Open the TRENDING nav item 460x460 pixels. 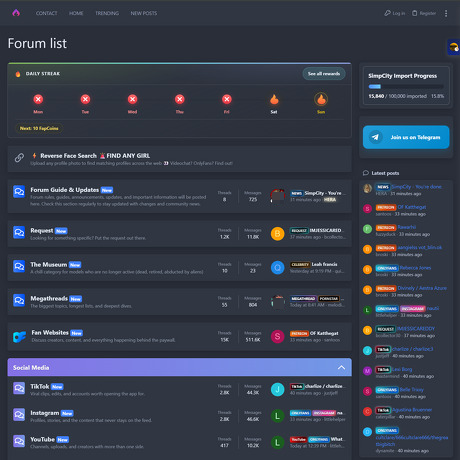[x=107, y=13]
